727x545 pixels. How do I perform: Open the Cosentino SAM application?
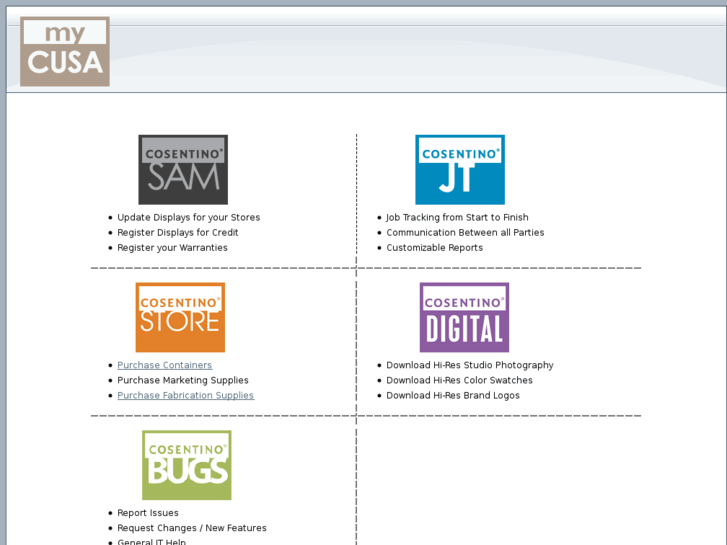(x=183, y=169)
